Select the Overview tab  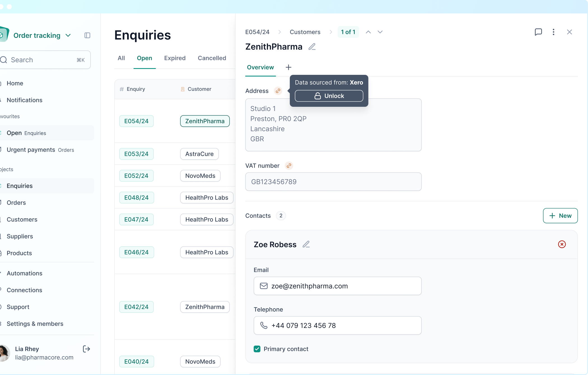click(x=260, y=67)
